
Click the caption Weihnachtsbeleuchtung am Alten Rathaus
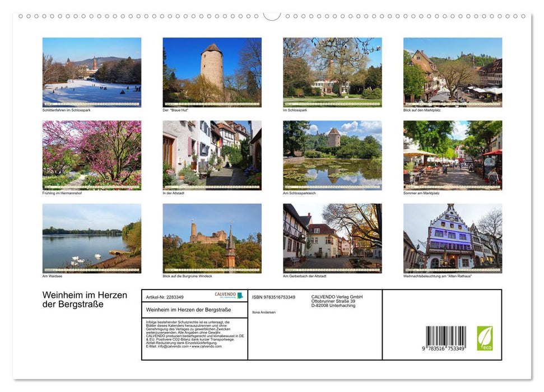tap(438, 276)
